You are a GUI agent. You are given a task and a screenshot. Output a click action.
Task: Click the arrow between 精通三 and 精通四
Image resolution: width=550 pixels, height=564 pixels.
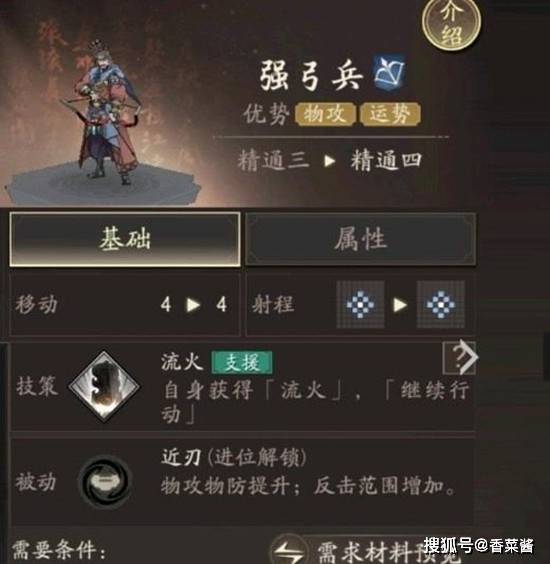tap(329, 161)
